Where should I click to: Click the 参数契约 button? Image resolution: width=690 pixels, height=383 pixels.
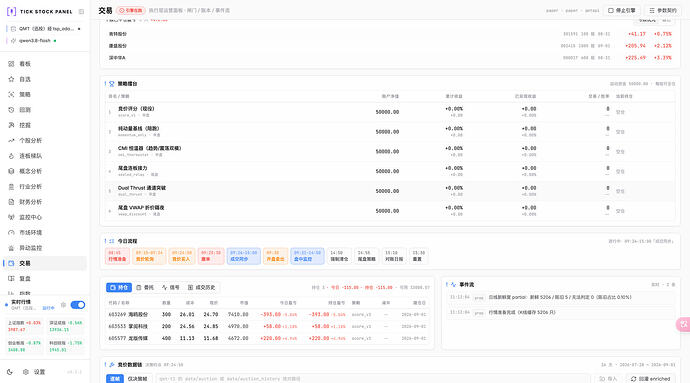click(x=663, y=11)
